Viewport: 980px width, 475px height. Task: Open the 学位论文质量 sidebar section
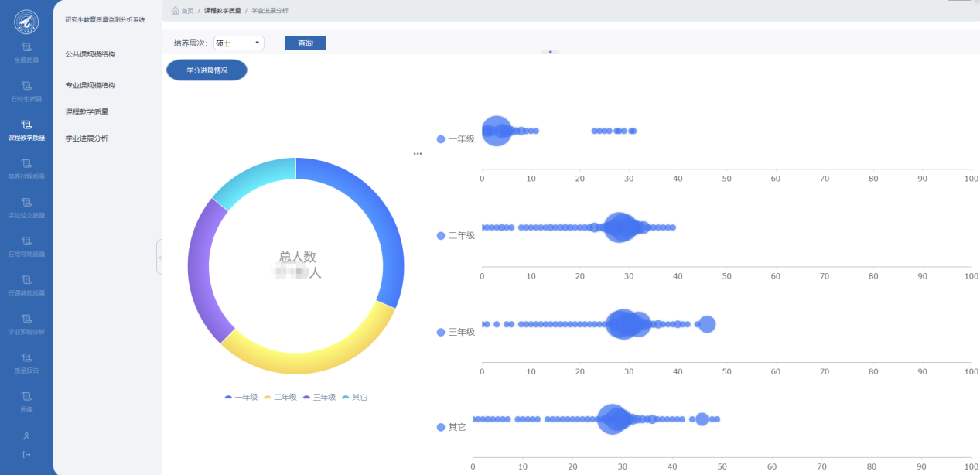[x=26, y=207]
